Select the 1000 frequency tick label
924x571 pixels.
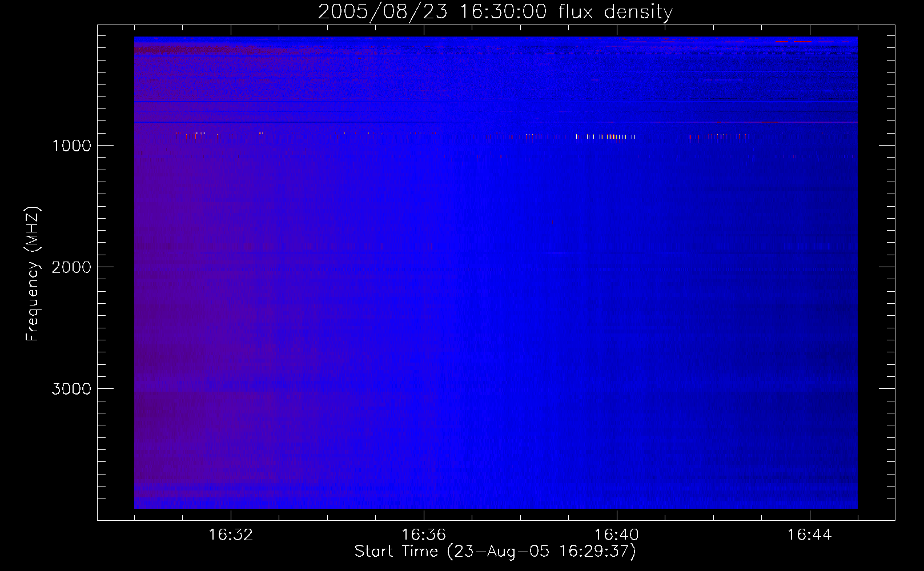click(71, 146)
